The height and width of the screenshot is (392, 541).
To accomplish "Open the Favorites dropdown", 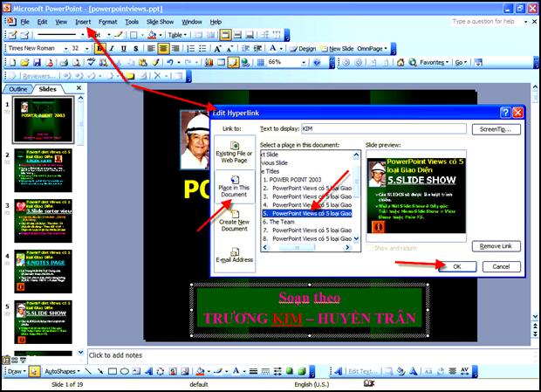I will 434,63.
